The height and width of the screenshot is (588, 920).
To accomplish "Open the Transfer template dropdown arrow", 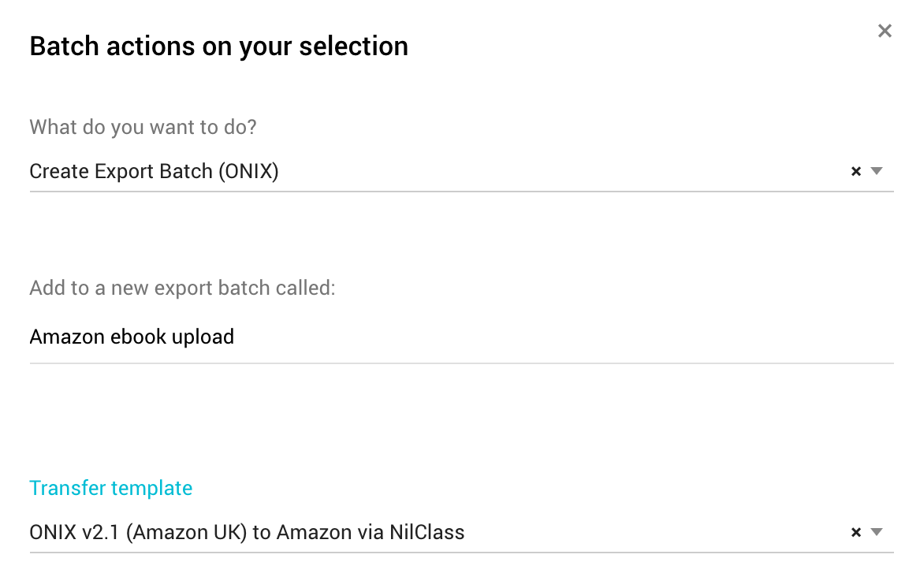I will tap(876, 532).
